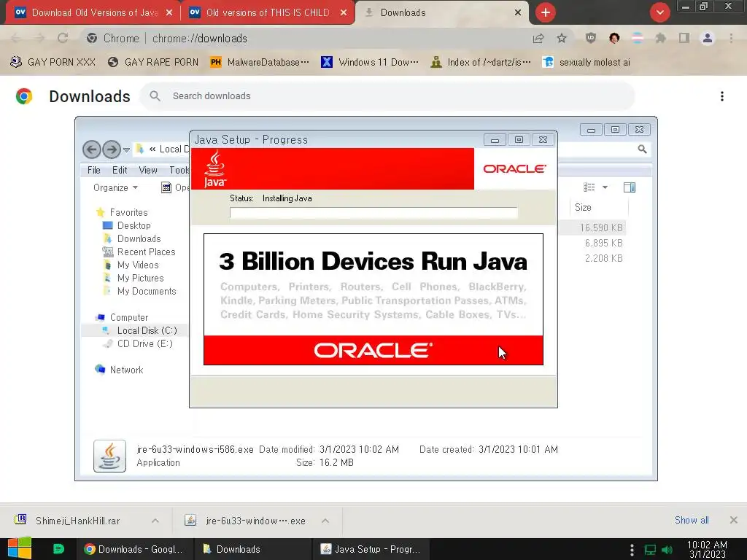Screen dimensions: 747x560
Task: Switch to Java Setup taskbar button
Action: [371, 549]
